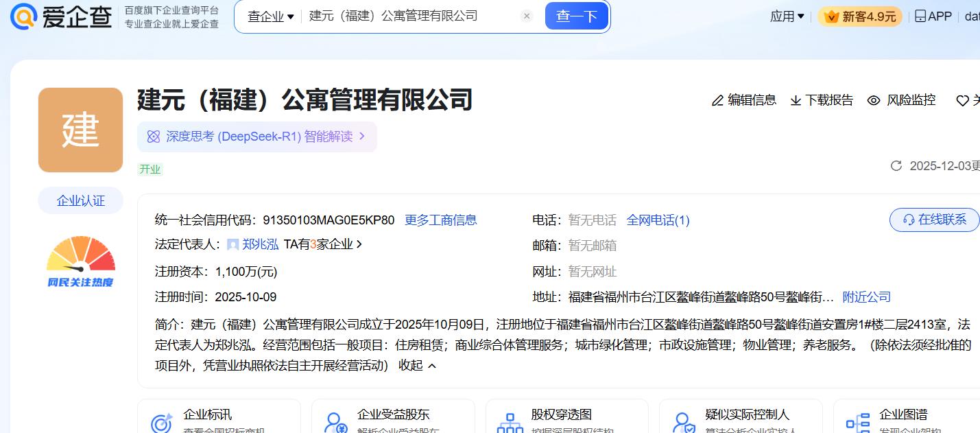Click the 在线联系 headset button

coord(935,220)
